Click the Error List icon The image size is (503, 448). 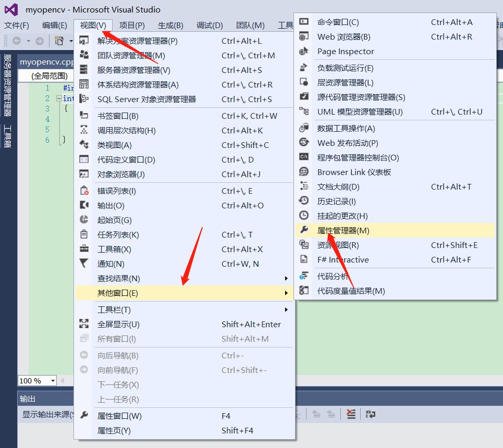coord(84,191)
